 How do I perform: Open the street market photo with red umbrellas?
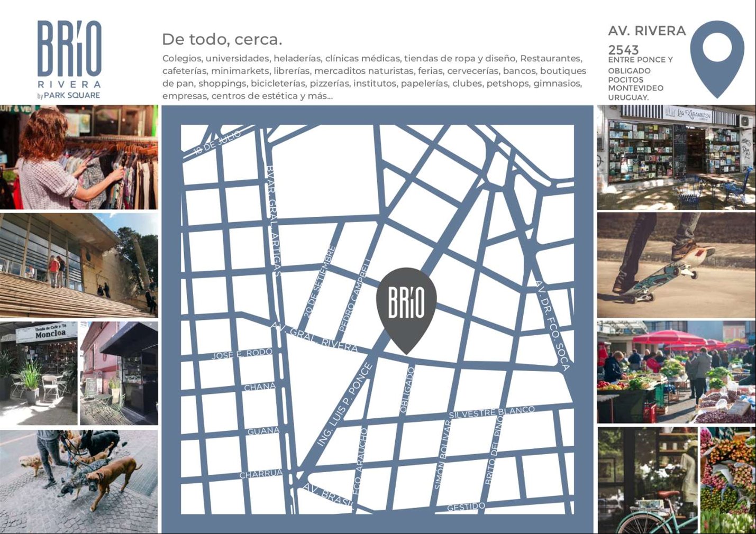pyautogui.click(x=676, y=372)
